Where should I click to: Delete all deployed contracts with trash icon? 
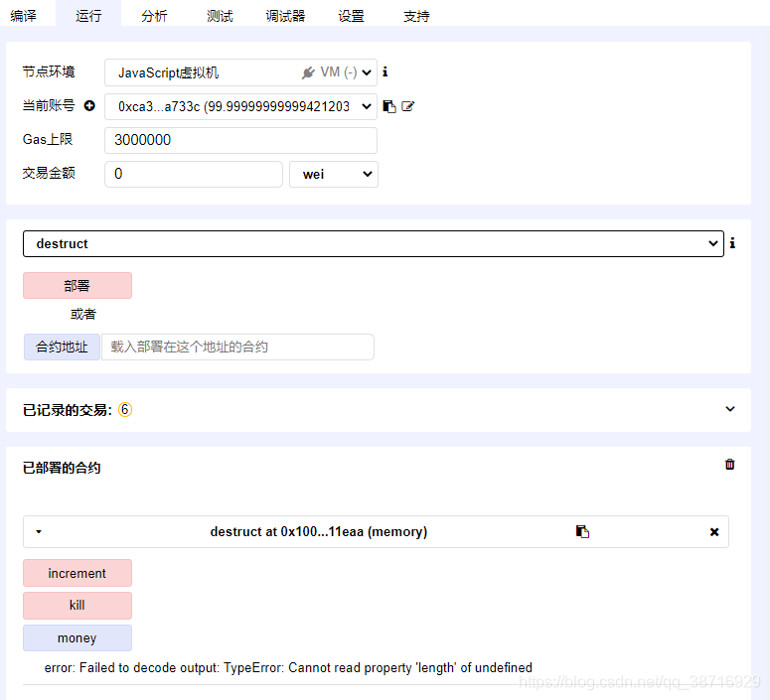729,465
